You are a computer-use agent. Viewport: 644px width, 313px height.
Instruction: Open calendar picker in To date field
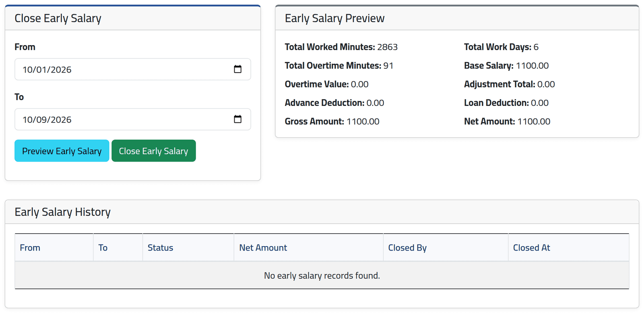pyautogui.click(x=237, y=119)
